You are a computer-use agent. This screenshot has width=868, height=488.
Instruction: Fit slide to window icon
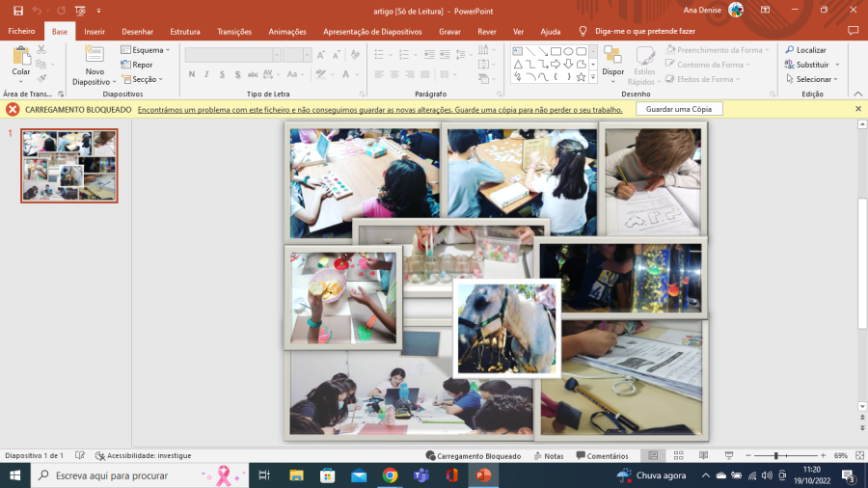pyautogui.click(x=859, y=455)
